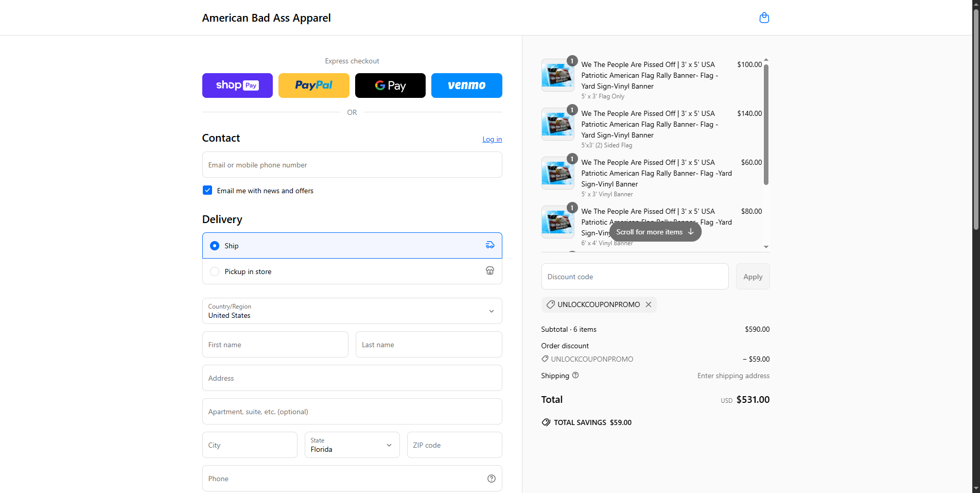
Task: Focus the First name field
Action: coord(275,345)
